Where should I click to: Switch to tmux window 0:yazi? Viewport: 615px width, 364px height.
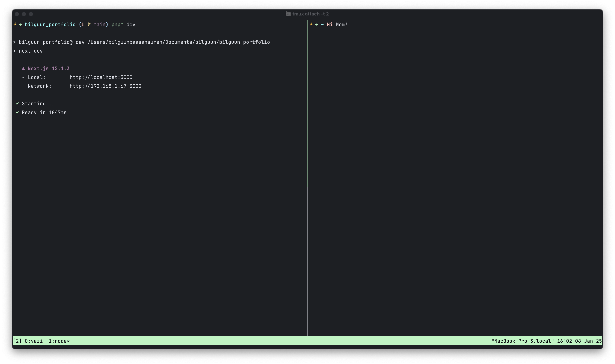[35, 341]
